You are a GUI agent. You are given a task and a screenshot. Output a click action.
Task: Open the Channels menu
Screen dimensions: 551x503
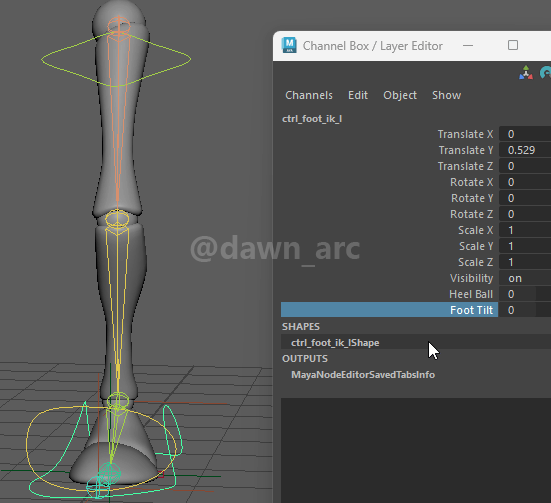click(309, 95)
